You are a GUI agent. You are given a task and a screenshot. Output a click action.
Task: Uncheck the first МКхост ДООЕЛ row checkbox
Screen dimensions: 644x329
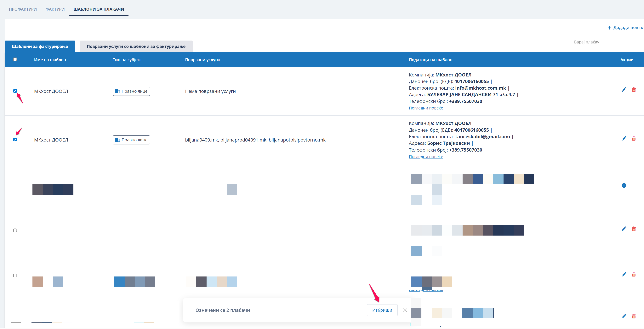click(15, 91)
